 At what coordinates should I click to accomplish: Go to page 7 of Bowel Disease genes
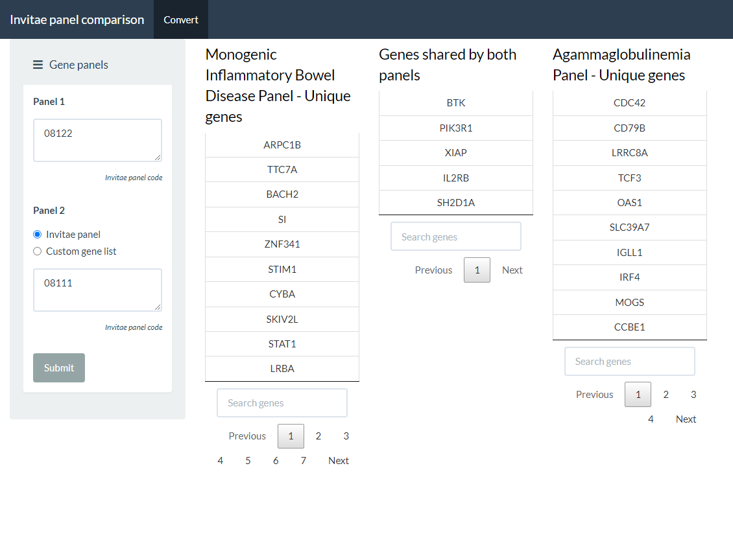tap(303, 461)
